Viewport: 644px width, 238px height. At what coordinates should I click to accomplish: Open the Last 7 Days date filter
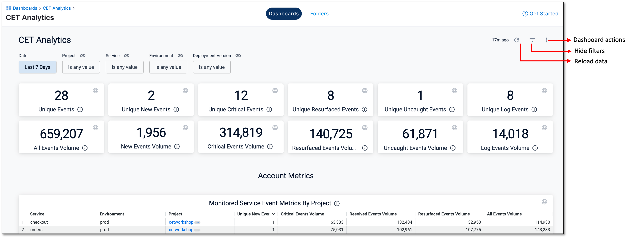click(x=38, y=67)
